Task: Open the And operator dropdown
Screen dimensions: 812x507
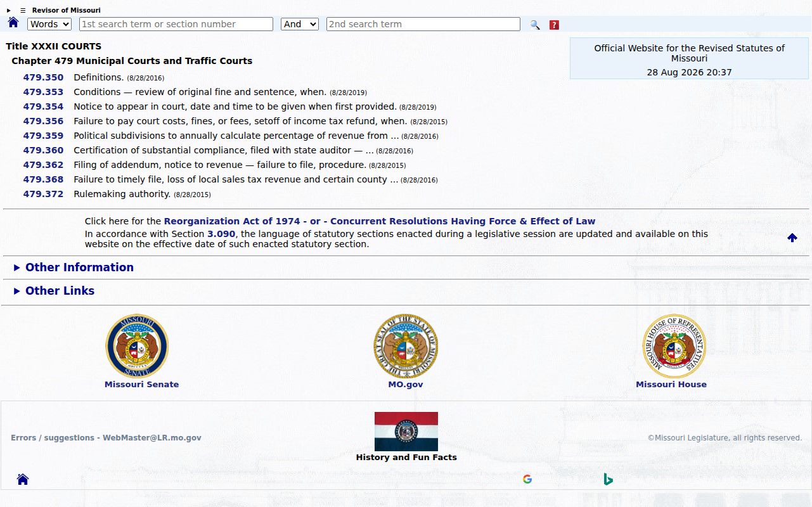Action: click(x=300, y=24)
